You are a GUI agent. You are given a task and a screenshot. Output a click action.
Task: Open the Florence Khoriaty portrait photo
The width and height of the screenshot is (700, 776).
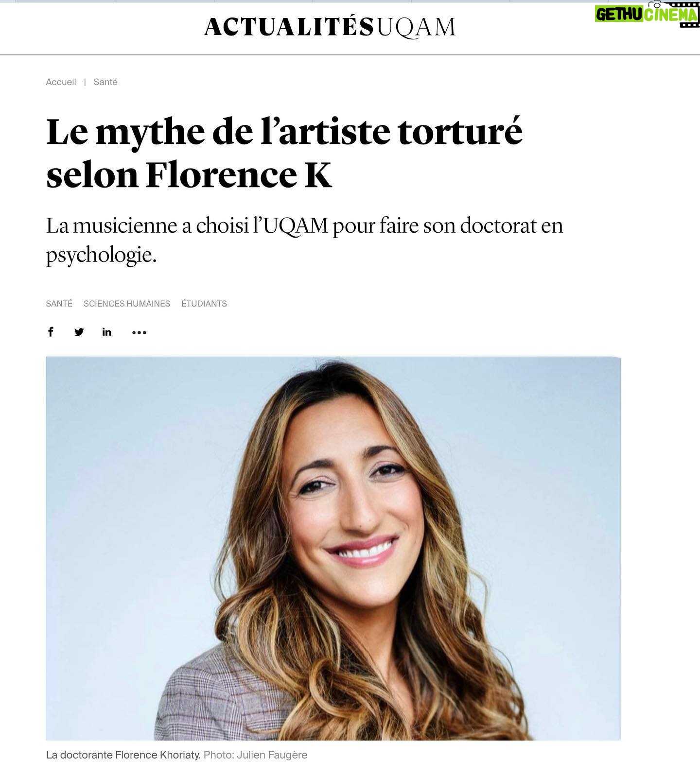click(x=333, y=548)
